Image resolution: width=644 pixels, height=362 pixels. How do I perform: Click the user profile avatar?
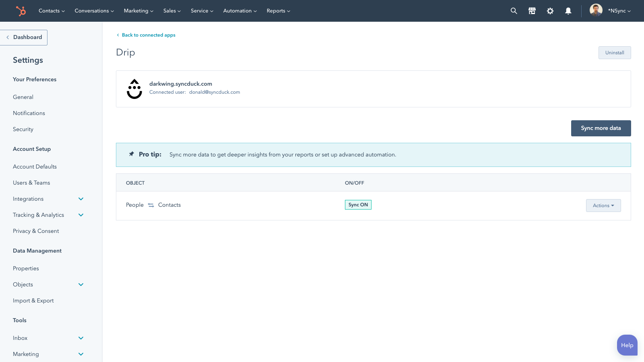(596, 10)
